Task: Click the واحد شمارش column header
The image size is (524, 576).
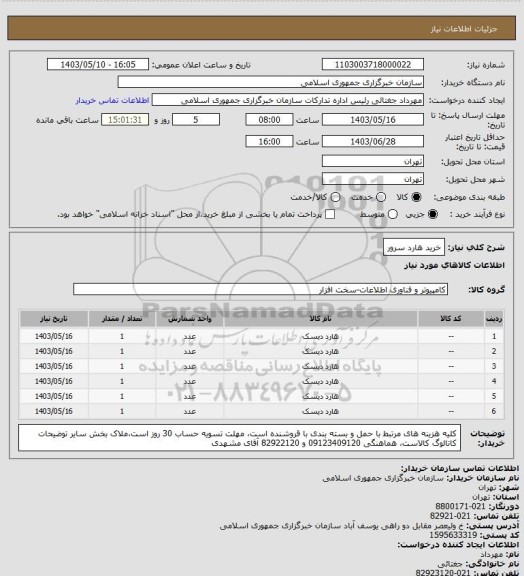Action: [190, 318]
